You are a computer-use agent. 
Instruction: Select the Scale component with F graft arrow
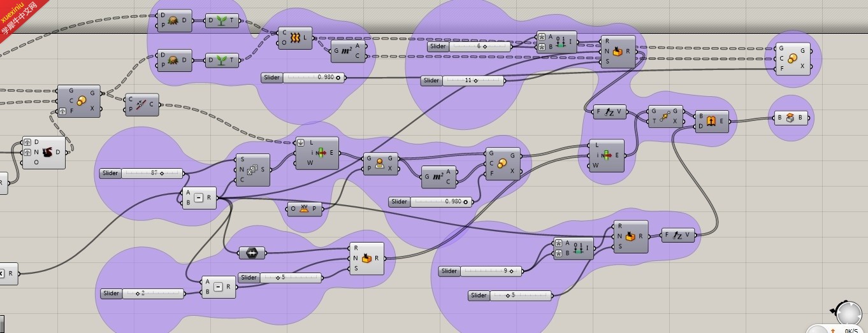78,101
